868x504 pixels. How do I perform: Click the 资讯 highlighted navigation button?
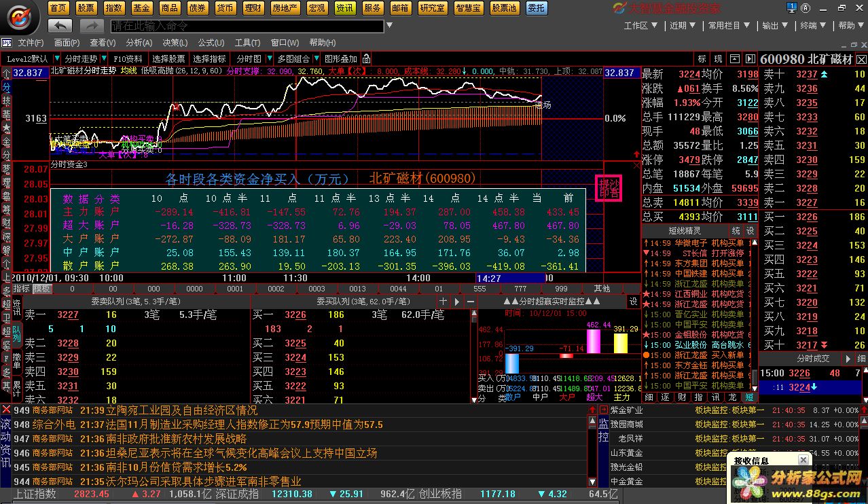[345, 8]
